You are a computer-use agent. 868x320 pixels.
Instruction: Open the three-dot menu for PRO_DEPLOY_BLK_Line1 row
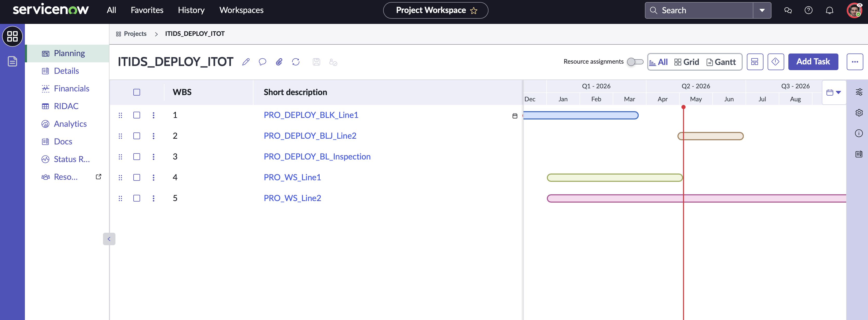(153, 115)
